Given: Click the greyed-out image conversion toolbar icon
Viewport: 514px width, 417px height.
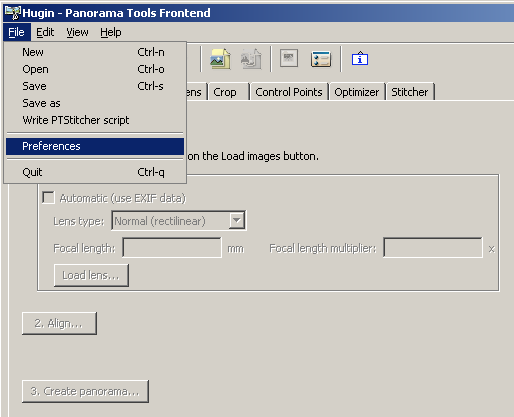Looking at the screenshot, I should (x=251, y=59).
